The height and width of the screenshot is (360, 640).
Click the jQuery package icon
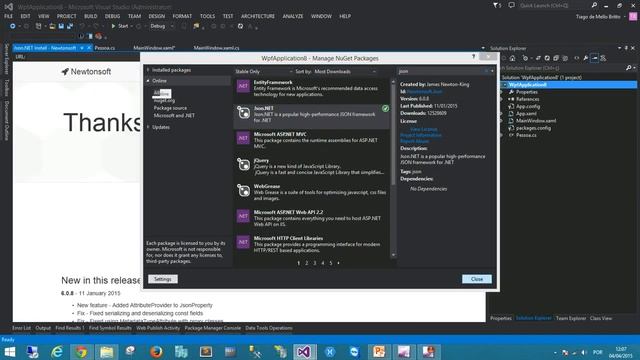click(x=243, y=164)
